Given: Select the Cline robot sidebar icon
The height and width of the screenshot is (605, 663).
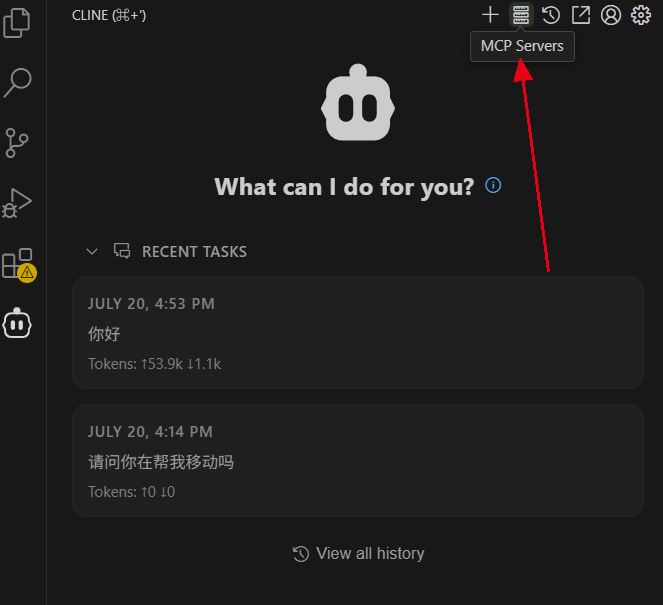Looking at the screenshot, I should click(x=17, y=323).
